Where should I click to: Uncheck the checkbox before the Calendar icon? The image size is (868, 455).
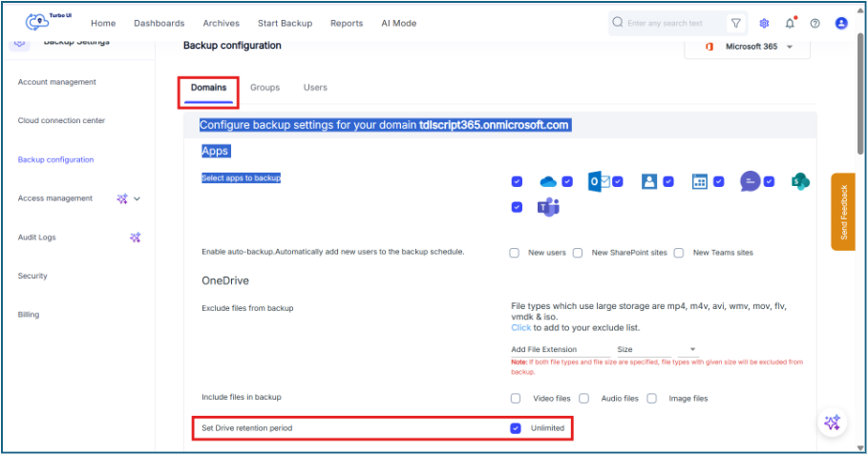668,181
